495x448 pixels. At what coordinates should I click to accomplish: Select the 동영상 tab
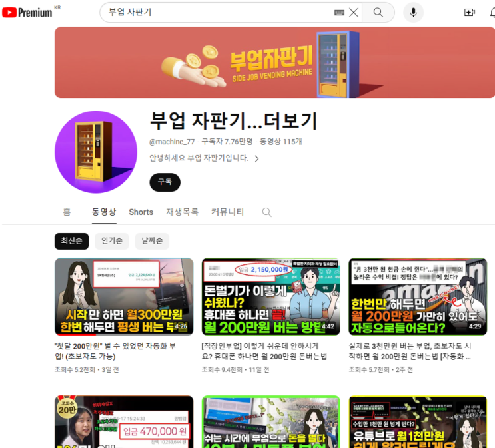(104, 212)
